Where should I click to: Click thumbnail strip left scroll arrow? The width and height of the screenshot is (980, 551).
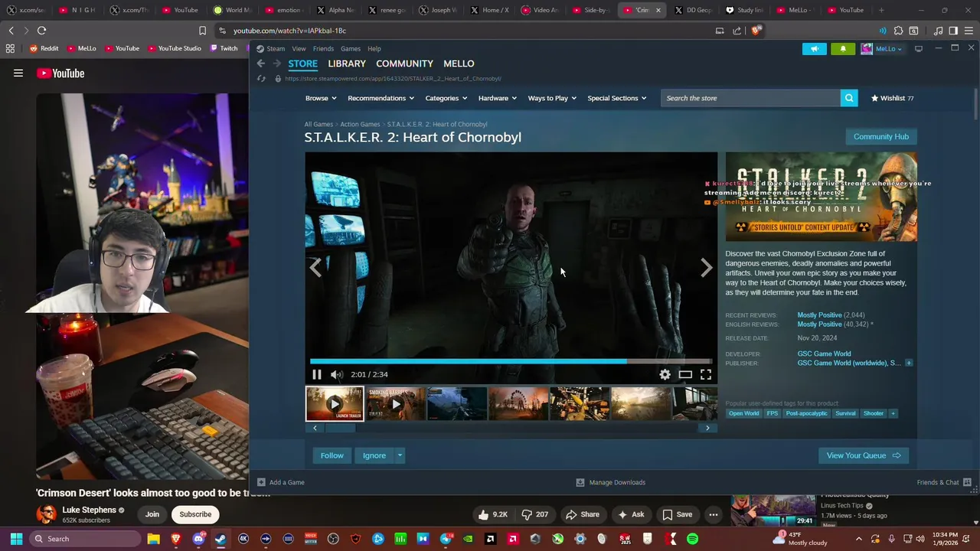pyautogui.click(x=315, y=429)
